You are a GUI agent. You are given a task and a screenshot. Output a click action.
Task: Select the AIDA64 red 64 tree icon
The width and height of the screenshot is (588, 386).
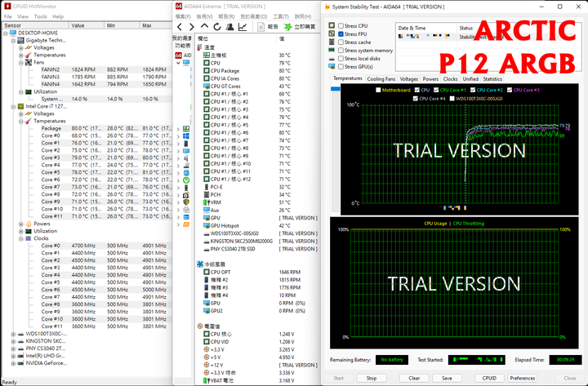[179, 55]
